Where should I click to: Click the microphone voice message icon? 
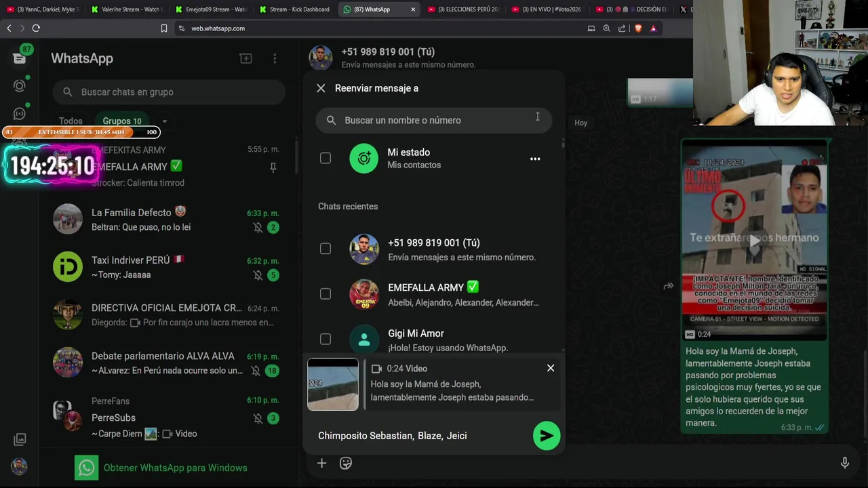pyautogui.click(x=845, y=463)
